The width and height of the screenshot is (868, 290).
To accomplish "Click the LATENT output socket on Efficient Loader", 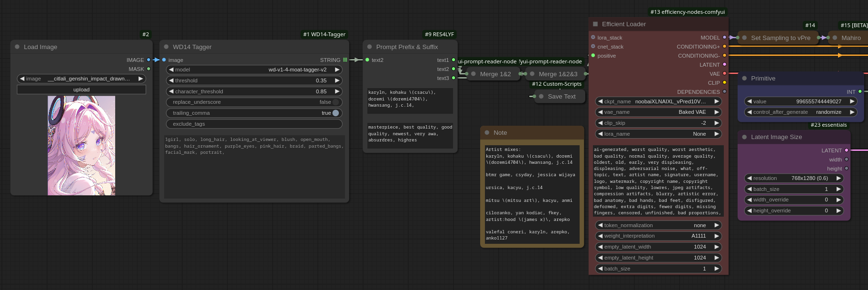I will point(725,64).
